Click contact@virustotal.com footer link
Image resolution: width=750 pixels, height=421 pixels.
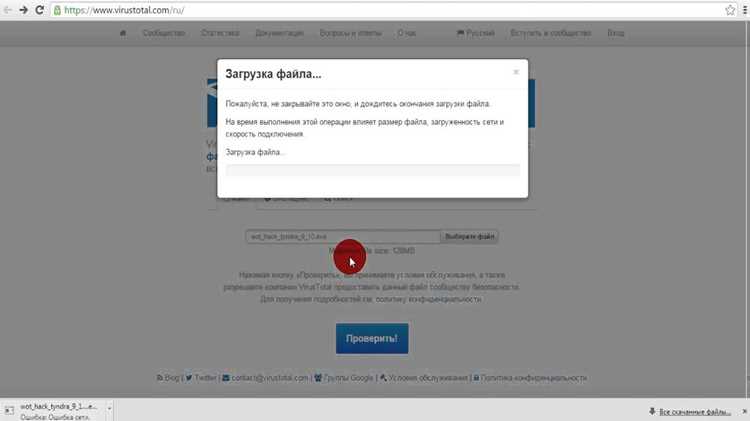coord(265,378)
